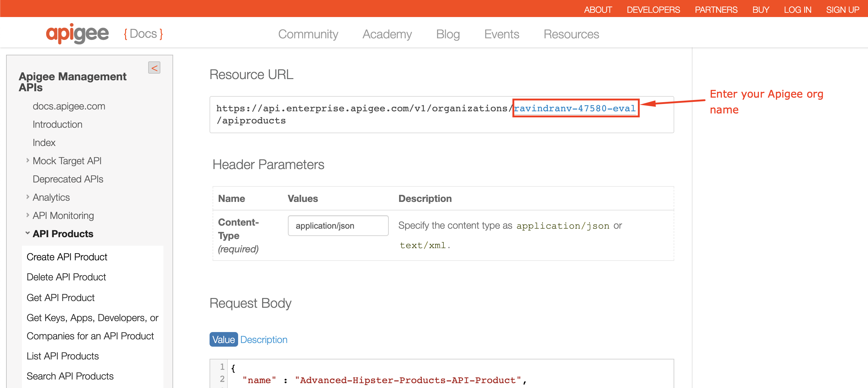Click SIGN UP

[842, 10]
